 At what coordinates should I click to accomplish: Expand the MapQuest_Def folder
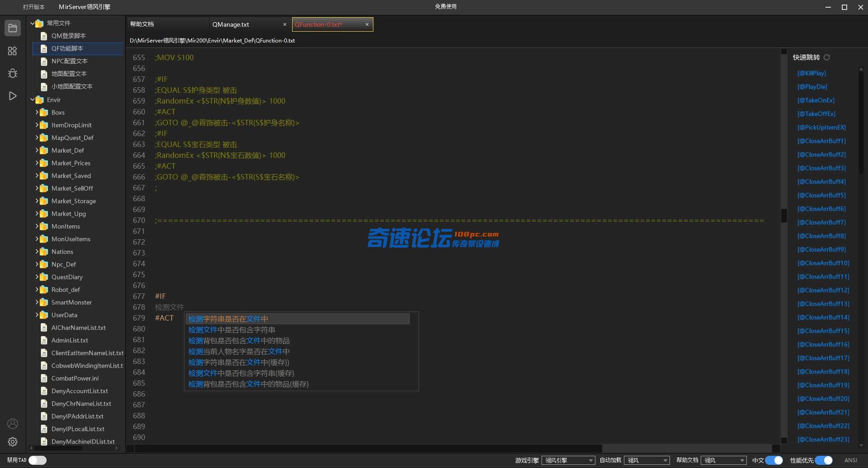click(x=37, y=137)
